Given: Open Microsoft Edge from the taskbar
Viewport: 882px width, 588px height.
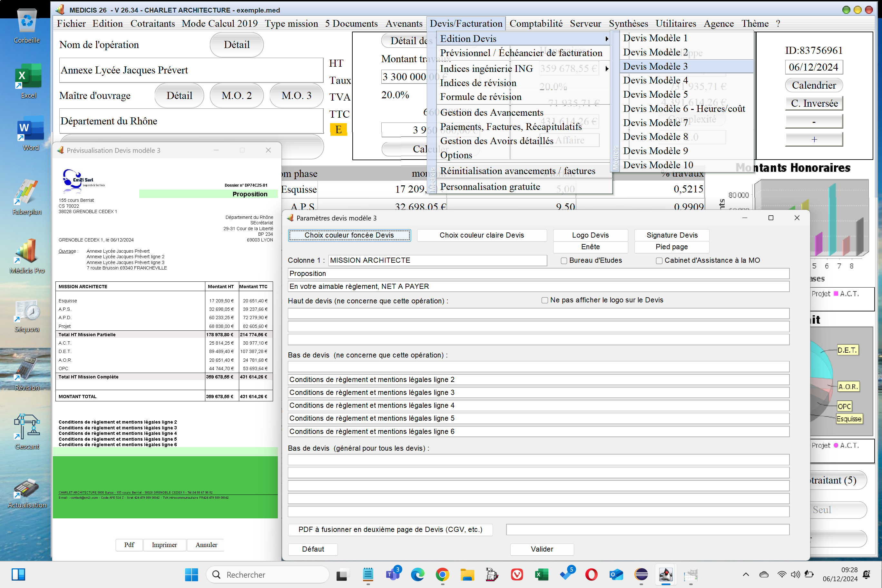Looking at the screenshot, I should point(417,574).
